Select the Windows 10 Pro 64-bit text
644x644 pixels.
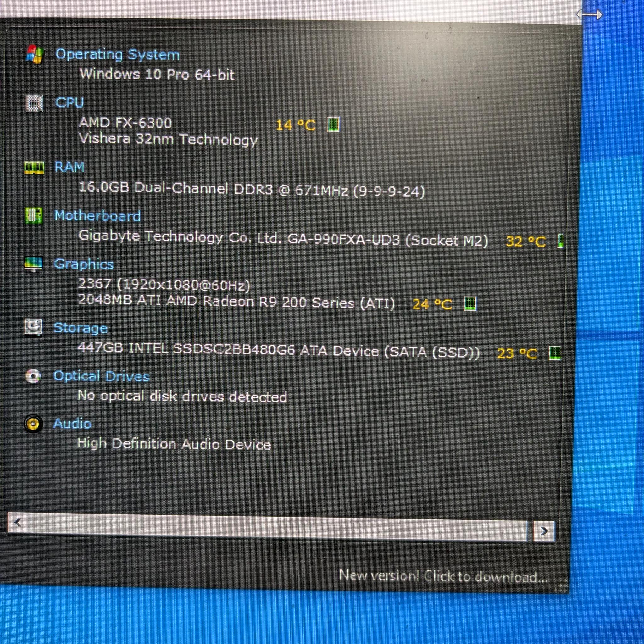point(157,74)
